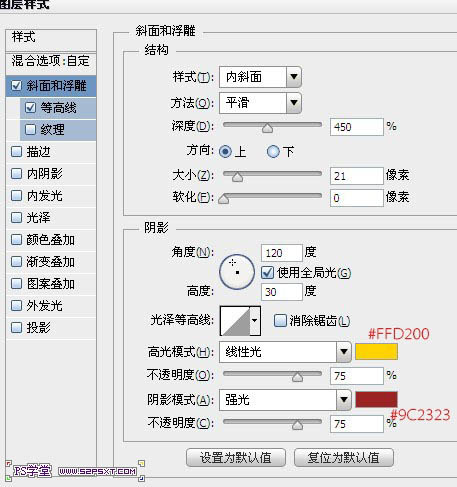Uncheck the 等高线 checkbox

point(30,108)
